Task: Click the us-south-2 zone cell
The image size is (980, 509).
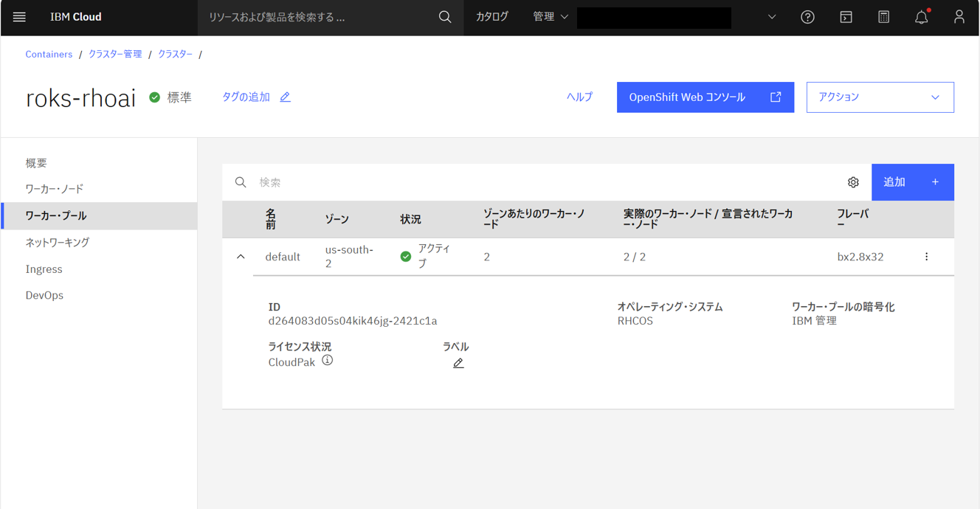Action: click(349, 257)
